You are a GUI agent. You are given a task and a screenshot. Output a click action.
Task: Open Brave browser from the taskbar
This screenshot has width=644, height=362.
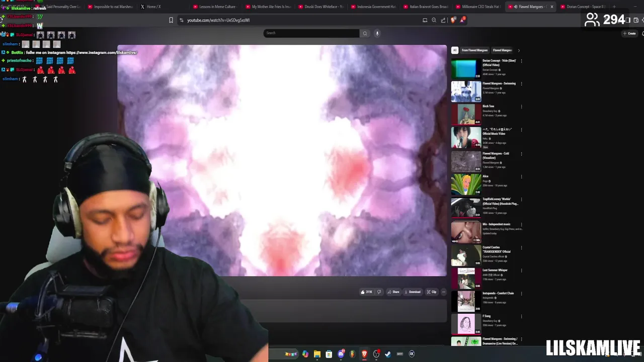(x=364, y=354)
